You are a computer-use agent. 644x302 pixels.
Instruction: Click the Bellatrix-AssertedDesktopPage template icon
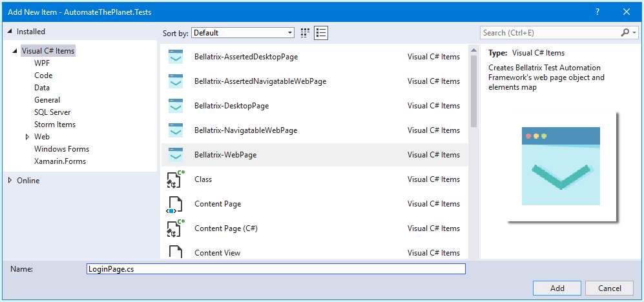tap(176, 57)
